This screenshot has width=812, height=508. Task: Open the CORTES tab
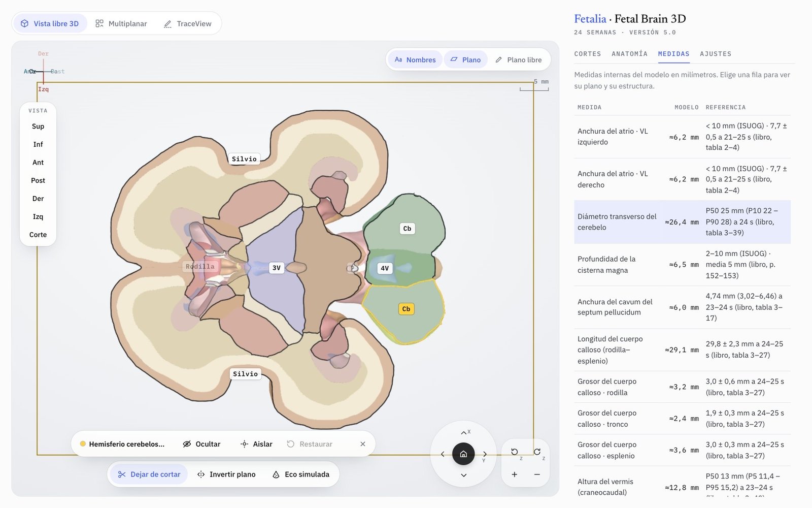pyautogui.click(x=588, y=54)
